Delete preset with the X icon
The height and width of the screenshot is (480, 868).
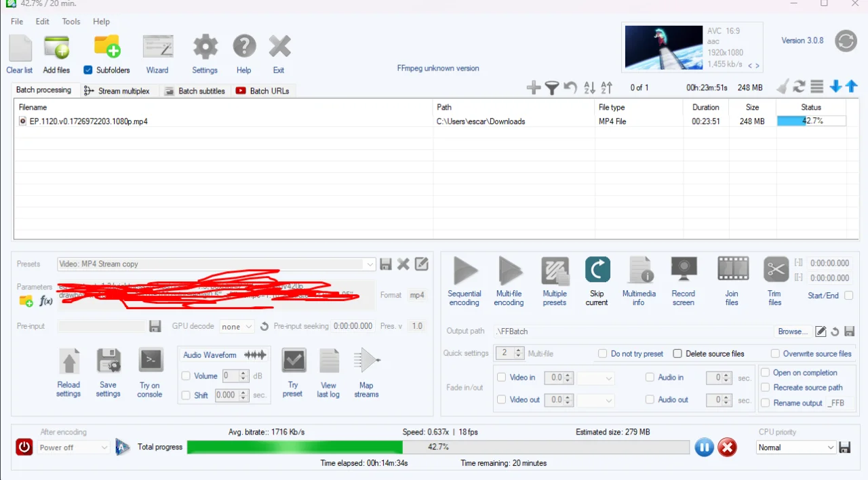403,264
